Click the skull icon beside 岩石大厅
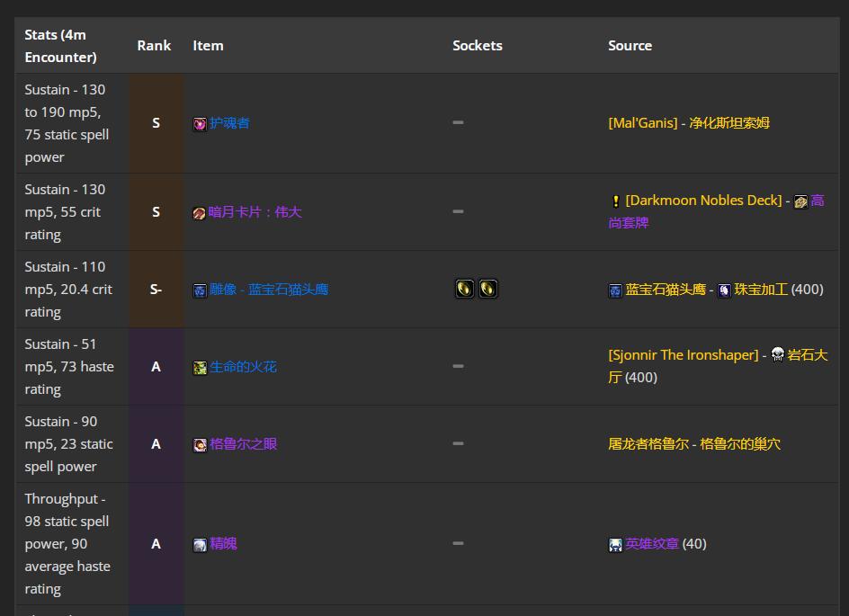 [777, 355]
